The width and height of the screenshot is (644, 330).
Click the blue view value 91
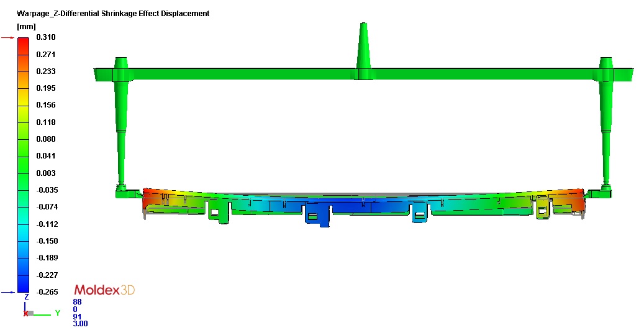[77, 316]
